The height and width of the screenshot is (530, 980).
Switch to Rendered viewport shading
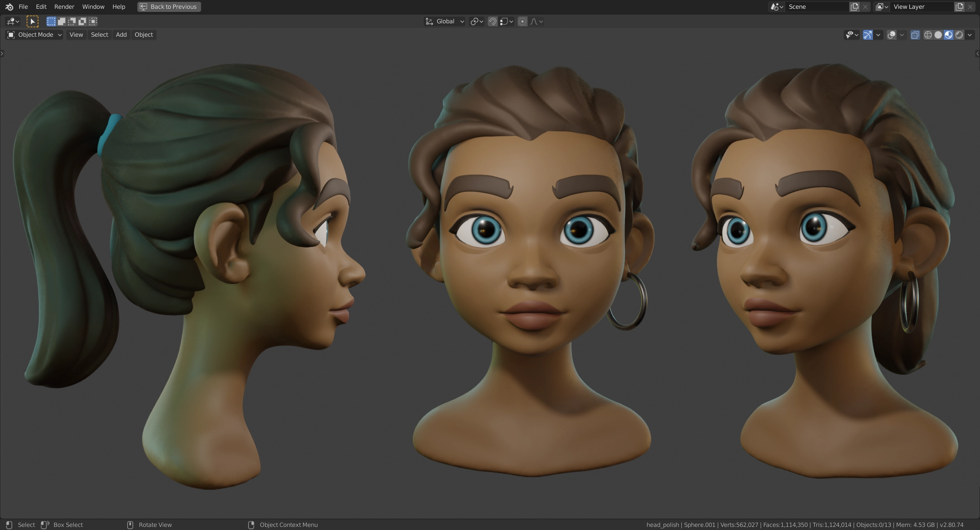959,35
